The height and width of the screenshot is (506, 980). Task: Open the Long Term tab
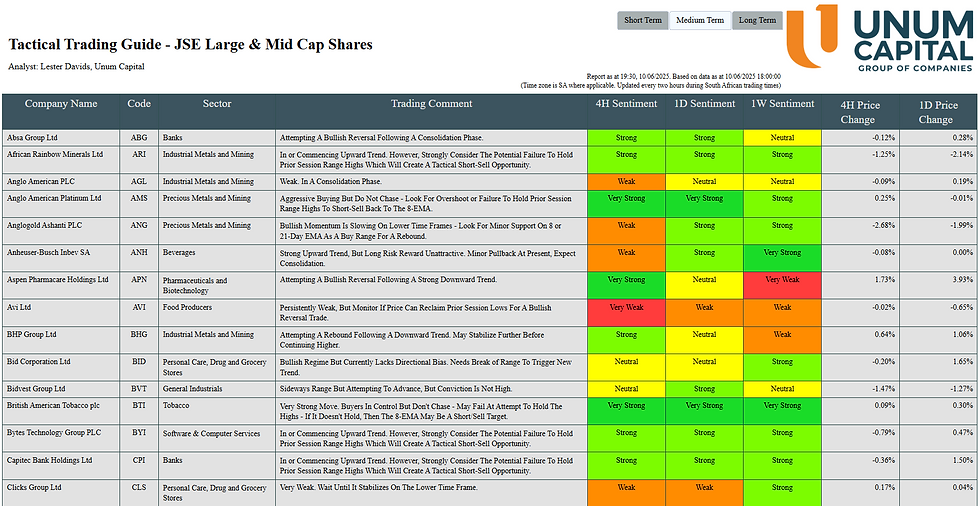tap(757, 20)
